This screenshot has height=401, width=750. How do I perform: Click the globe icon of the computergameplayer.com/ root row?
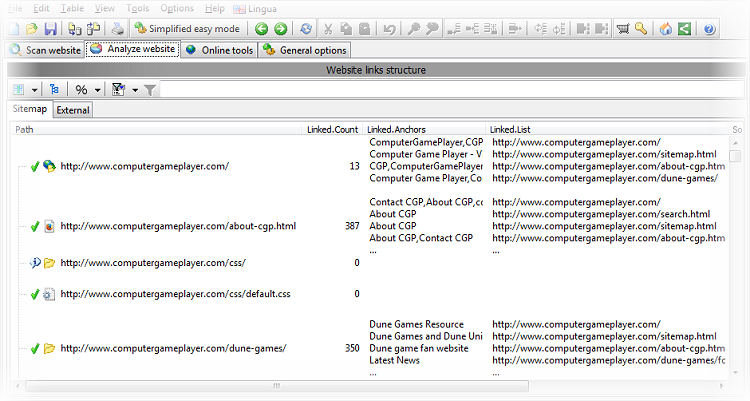49,166
